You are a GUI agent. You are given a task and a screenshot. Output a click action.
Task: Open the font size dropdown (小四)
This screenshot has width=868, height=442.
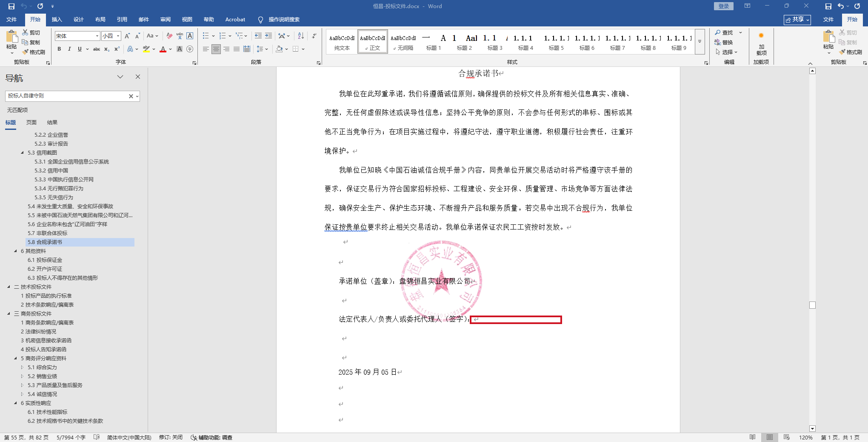[x=118, y=36]
